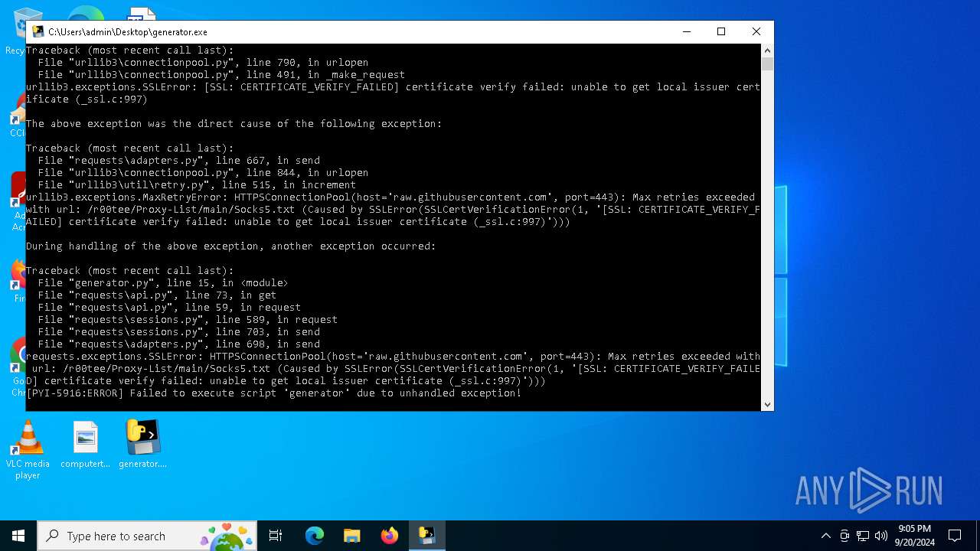Image resolution: width=980 pixels, height=551 pixels.
Task: Click the 'File "generator.py", line 15' line
Action: 163,282
